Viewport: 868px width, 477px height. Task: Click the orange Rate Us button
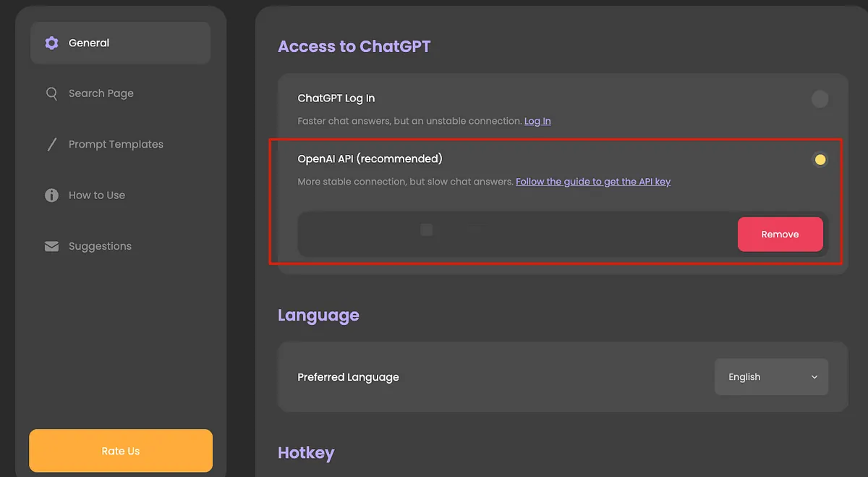[121, 451]
